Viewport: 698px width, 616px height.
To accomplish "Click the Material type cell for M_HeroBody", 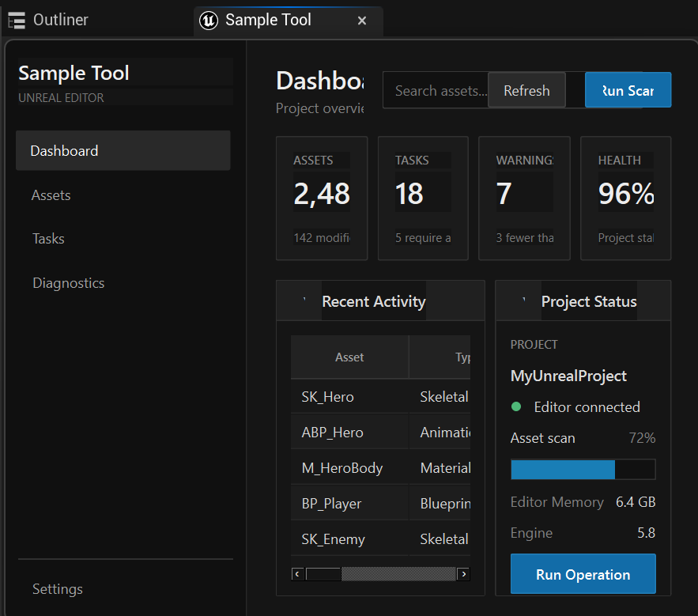I will (440, 467).
